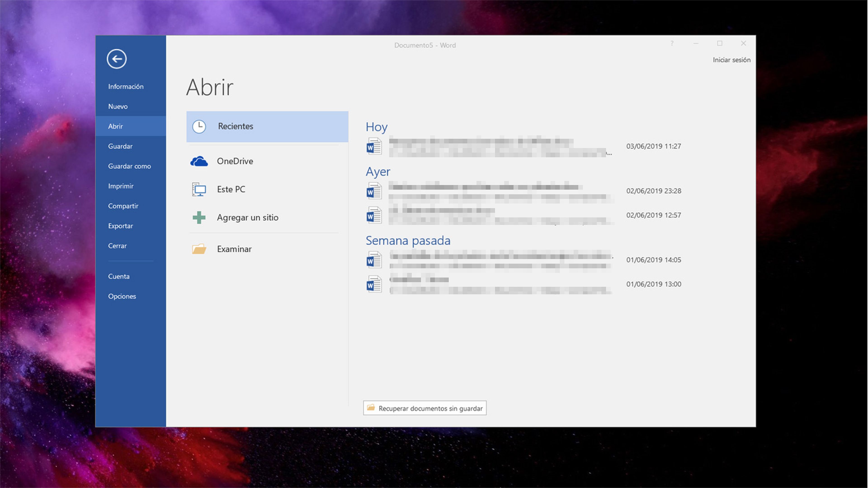Viewport: 868px width, 488px height.
Task: Select Este PC location
Action: [x=267, y=189]
